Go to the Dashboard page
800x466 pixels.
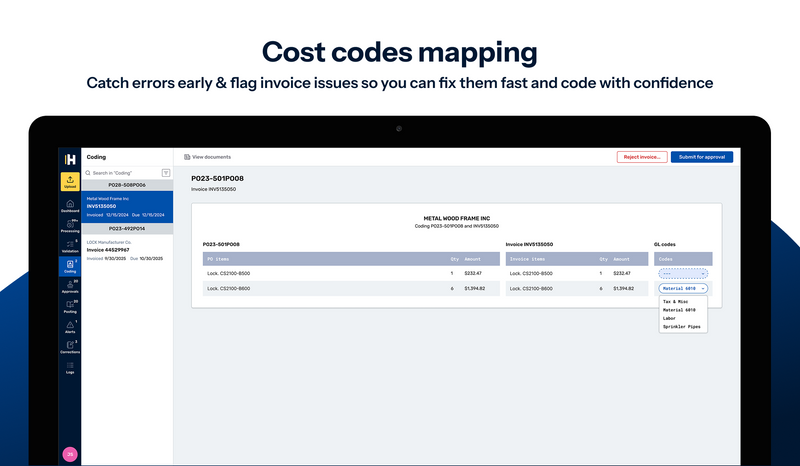70,206
